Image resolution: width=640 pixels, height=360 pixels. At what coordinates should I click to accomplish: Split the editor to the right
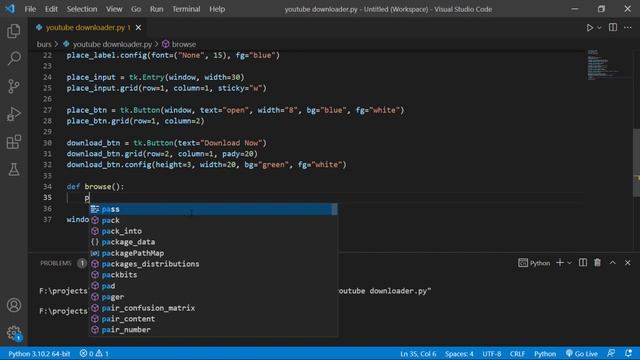coord(613,27)
